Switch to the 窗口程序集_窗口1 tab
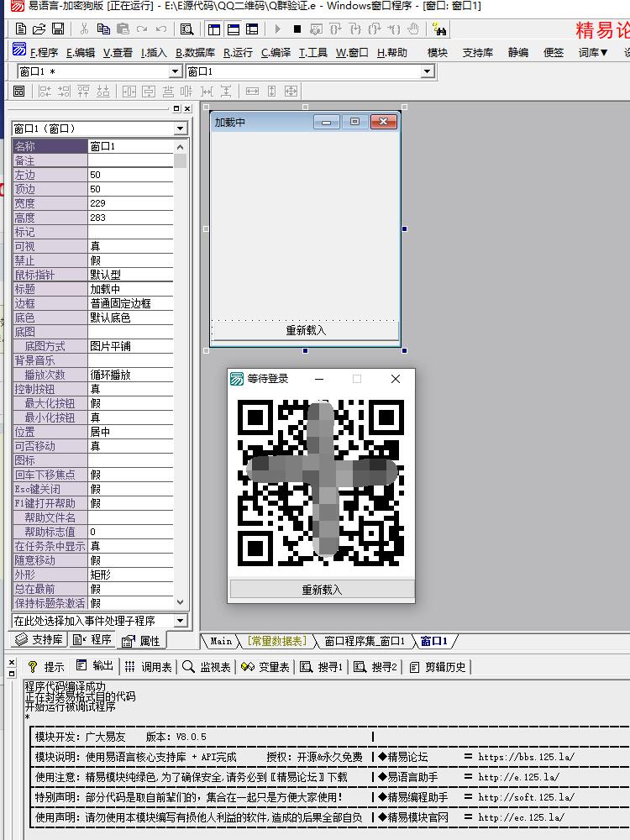 pyautogui.click(x=365, y=641)
